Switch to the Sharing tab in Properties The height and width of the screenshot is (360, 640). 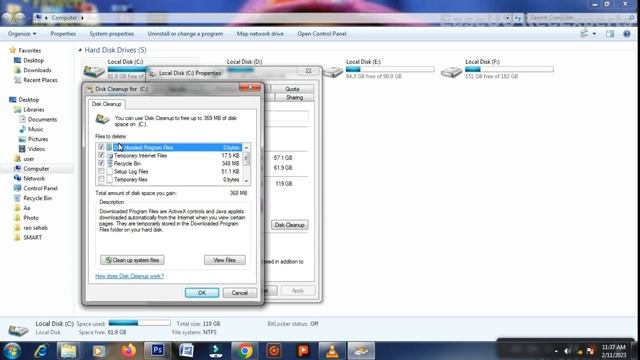coord(294,98)
